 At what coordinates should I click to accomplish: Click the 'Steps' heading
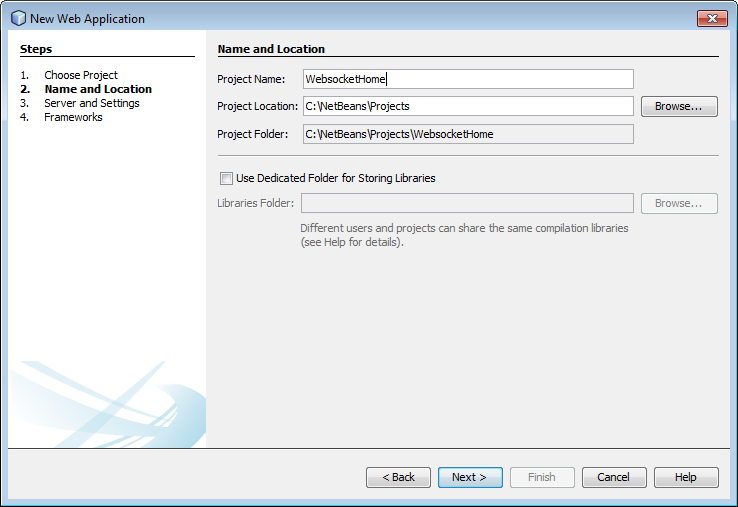pyautogui.click(x=36, y=49)
